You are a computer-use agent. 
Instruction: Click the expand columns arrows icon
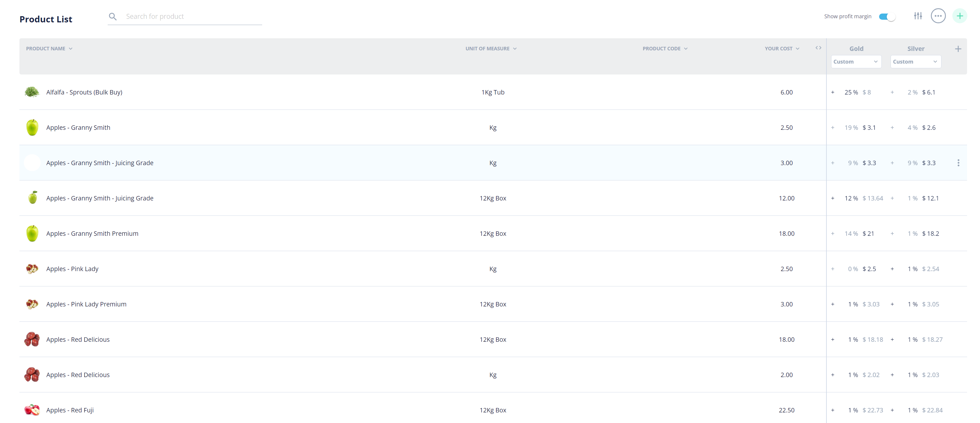pos(818,48)
